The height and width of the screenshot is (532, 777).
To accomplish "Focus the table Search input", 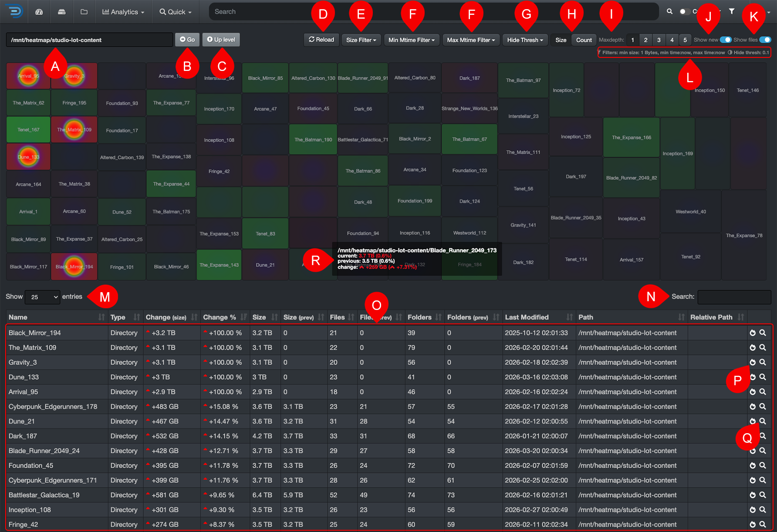I will coord(734,297).
